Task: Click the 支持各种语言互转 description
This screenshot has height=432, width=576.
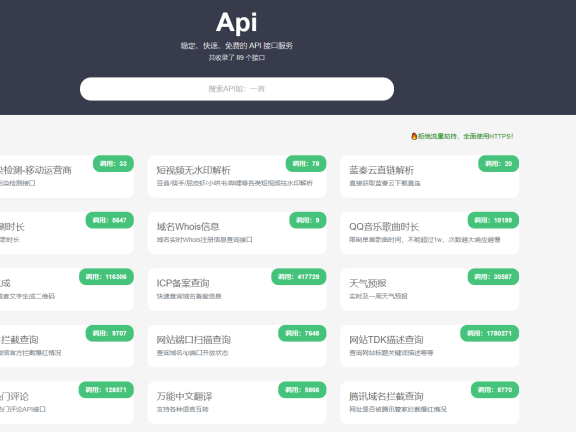Action: pos(183,409)
